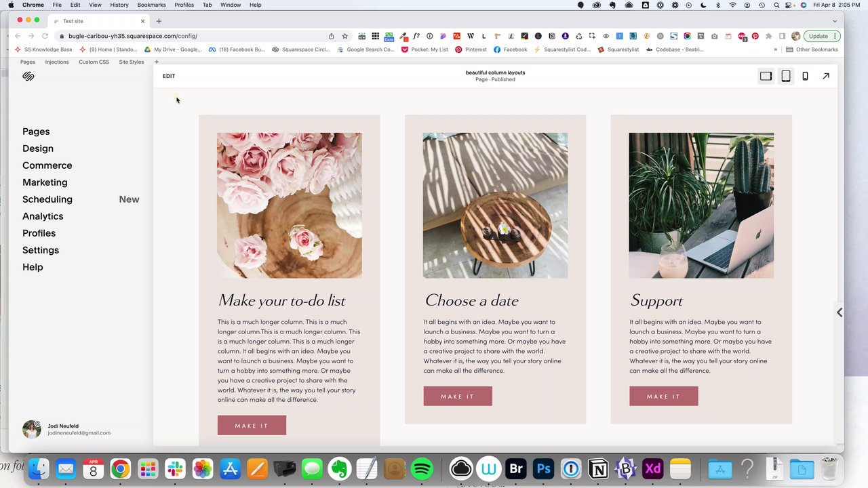868x488 pixels.
Task: Bookmark page with star icon
Action: [x=344, y=36]
